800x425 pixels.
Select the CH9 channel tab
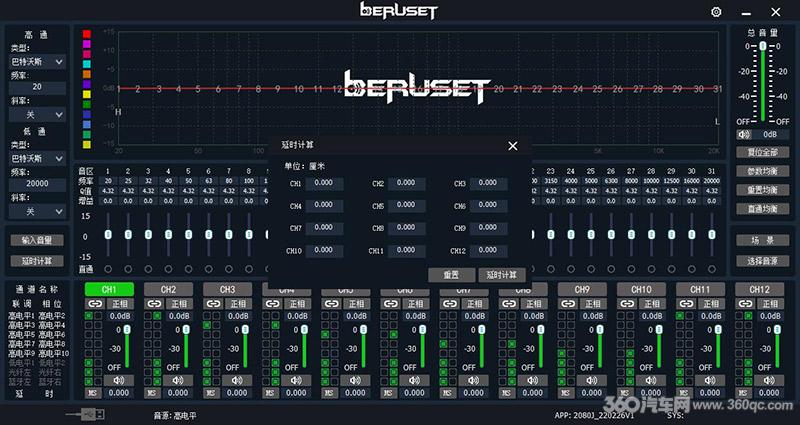click(x=582, y=289)
